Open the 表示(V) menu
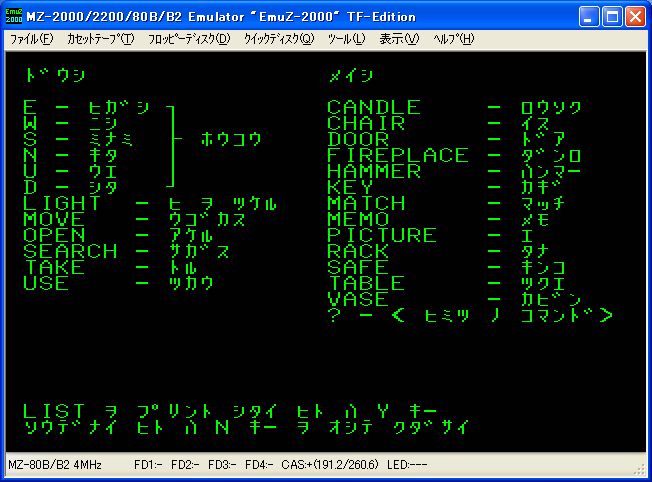This screenshot has width=652, height=482. [399, 39]
